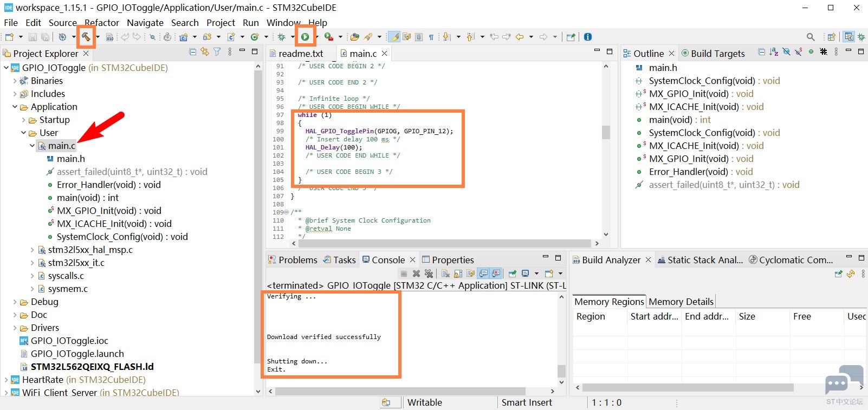Open the Properties tab

[448, 260]
